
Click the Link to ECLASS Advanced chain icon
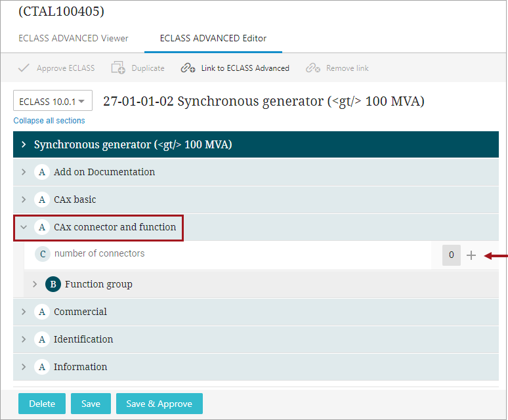pyautogui.click(x=188, y=68)
